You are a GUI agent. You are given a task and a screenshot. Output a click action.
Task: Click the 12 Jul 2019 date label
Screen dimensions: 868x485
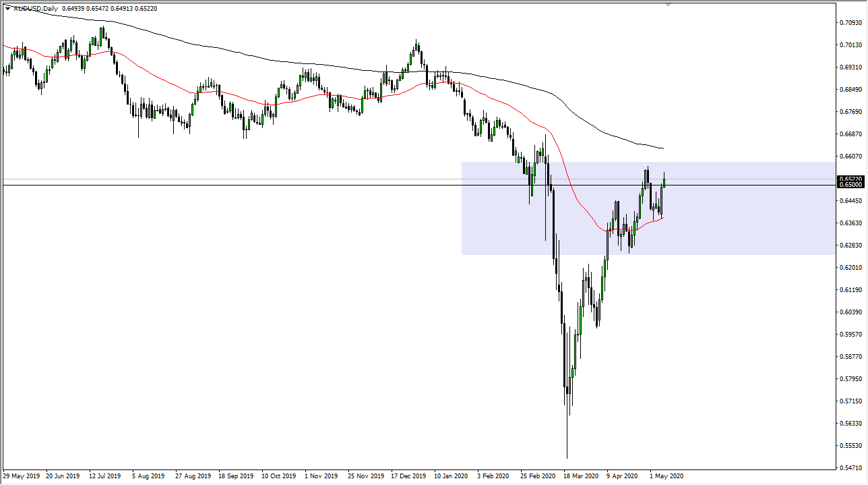pyautogui.click(x=106, y=476)
